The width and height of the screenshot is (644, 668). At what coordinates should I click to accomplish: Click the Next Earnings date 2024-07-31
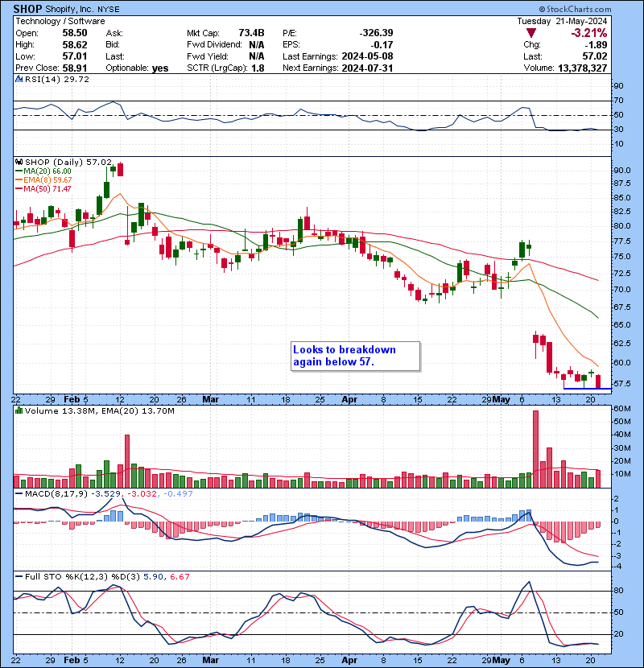click(367, 68)
